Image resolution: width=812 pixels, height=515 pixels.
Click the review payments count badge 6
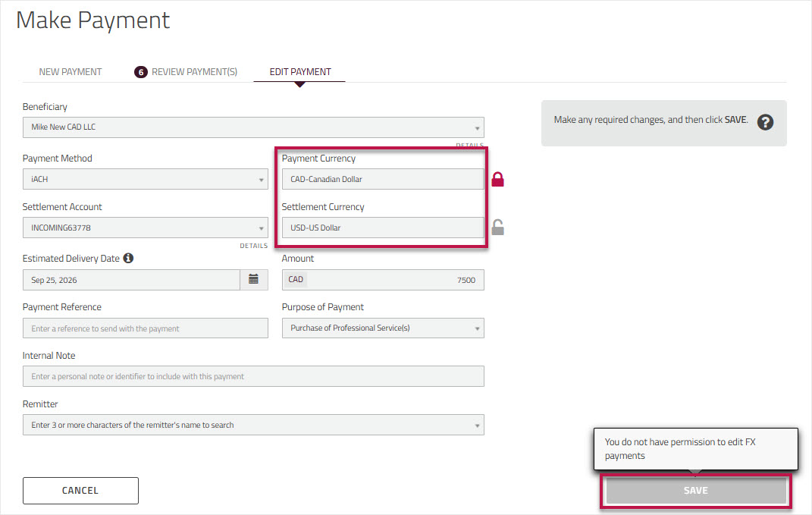(x=141, y=72)
